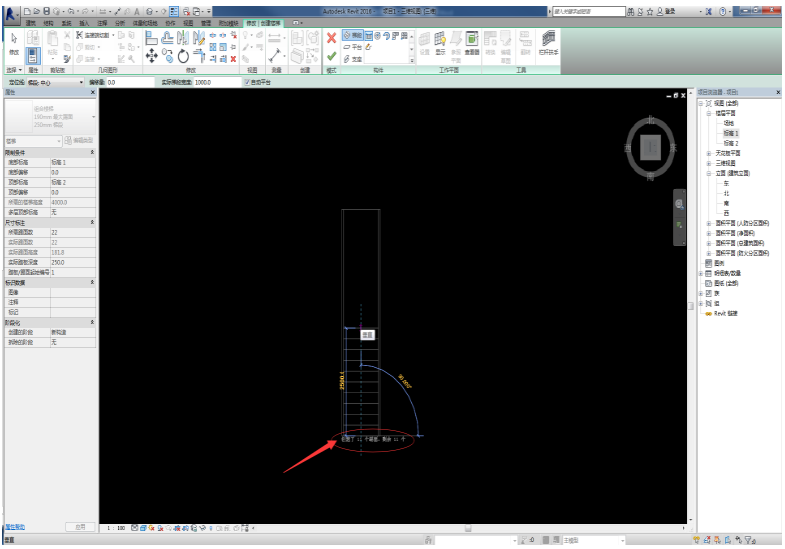Click the Properties help link at bottom

tap(14, 526)
